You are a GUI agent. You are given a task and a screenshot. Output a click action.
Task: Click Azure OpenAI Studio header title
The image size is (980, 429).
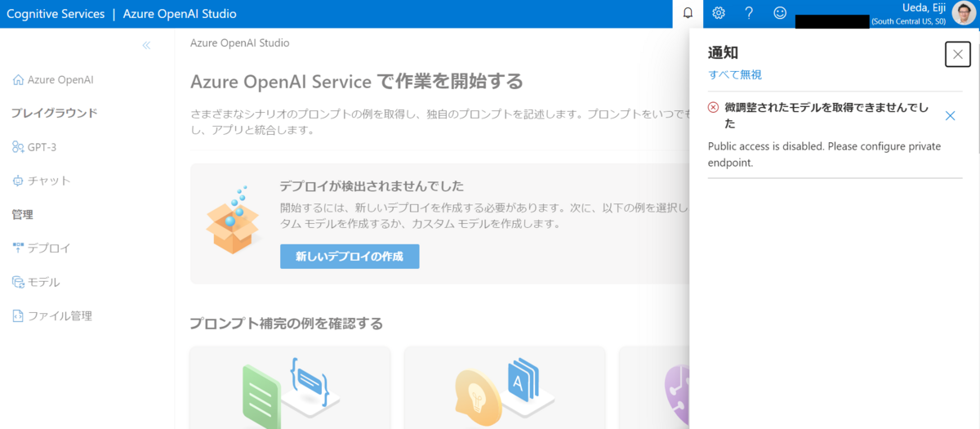pos(180,14)
